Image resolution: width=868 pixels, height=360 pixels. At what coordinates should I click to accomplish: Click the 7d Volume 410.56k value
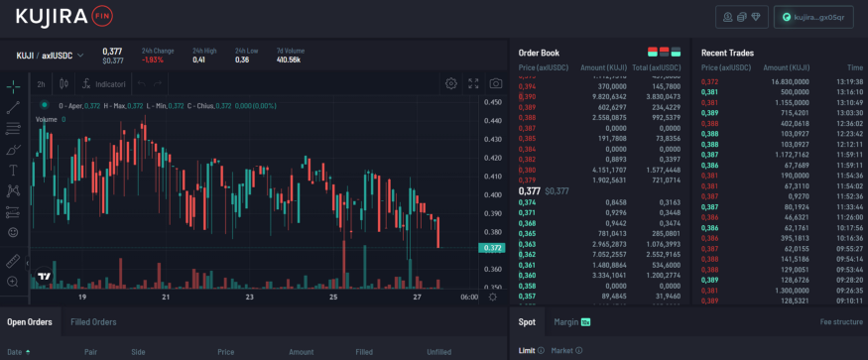[289, 60]
